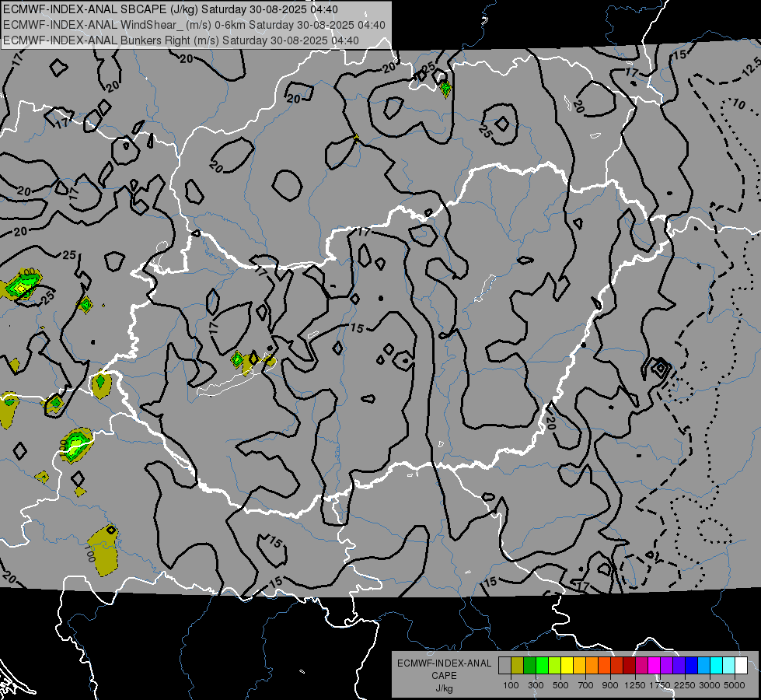
Task: Click the dark green legend swatch
Action: (x=529, y=666)
